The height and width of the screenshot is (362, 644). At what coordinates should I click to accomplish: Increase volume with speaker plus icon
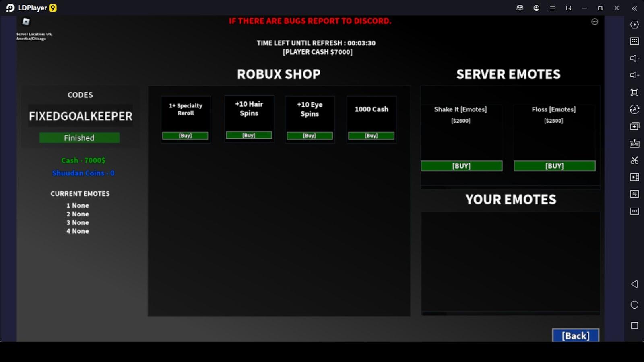pyautogui.click(x=634, y=58)
